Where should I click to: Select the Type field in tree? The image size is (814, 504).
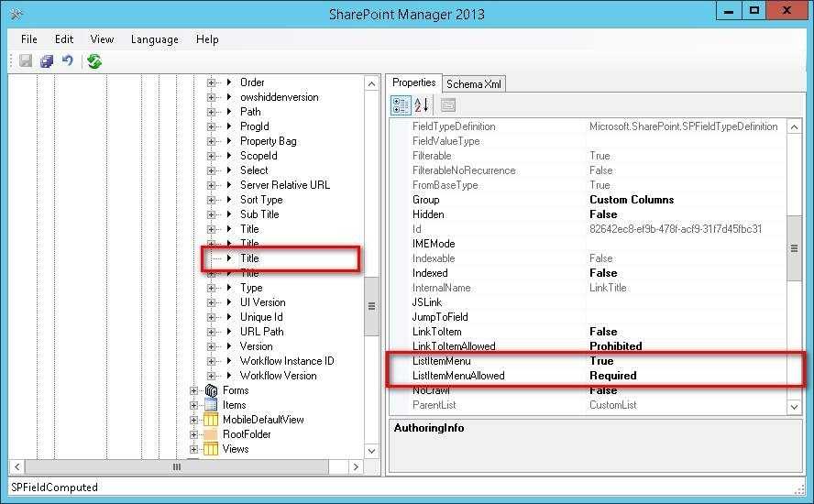[x=251, y=288]
